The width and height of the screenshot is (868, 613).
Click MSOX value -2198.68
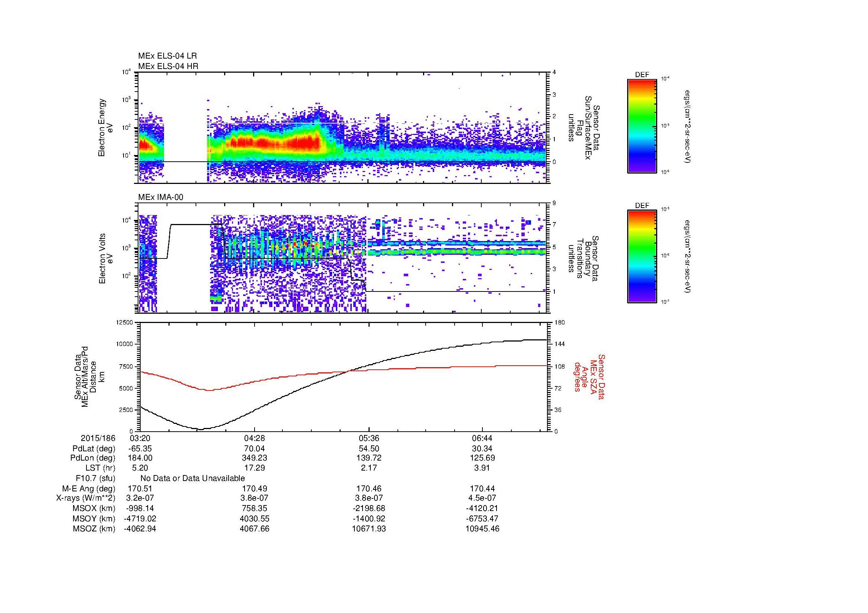coord(369,508)
